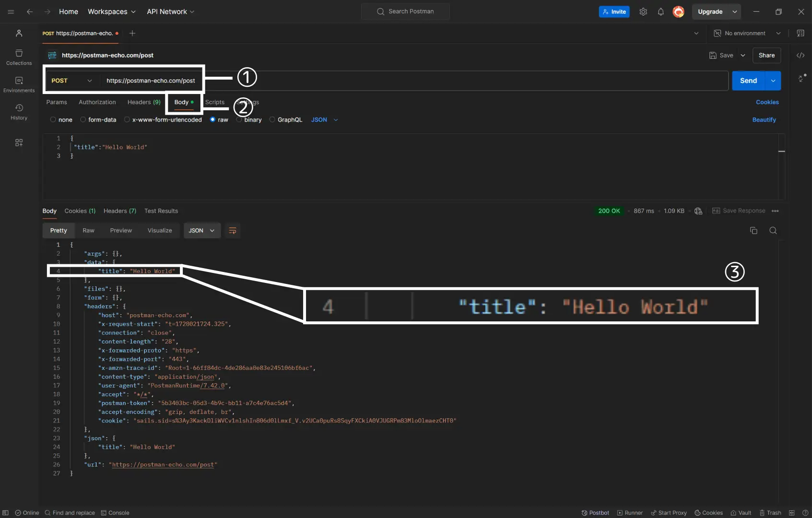Open the code snippet icon
812x518 pixels.
pyautogui.click(x=800, y=55)
